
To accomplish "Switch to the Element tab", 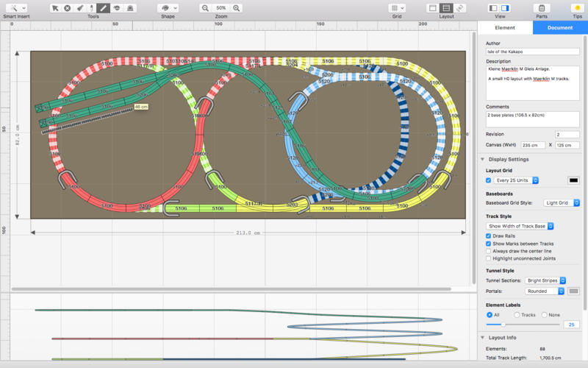I will (x=505, y=28).
